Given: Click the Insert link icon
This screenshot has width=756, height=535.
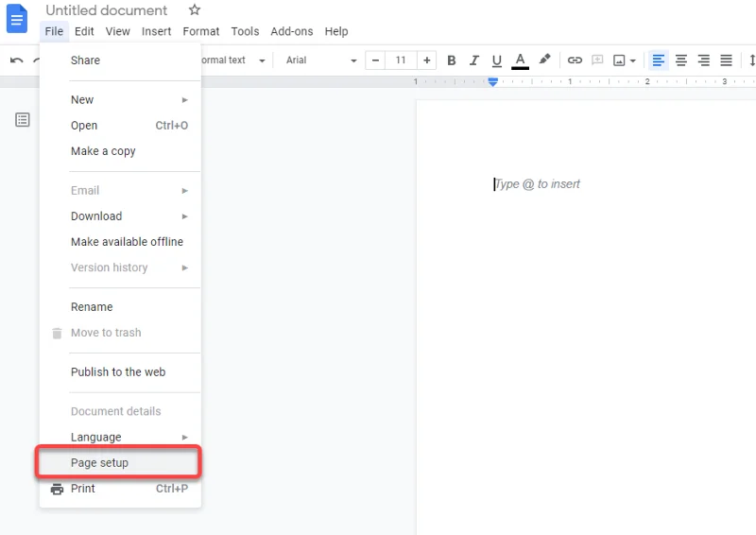Looking at the screenshot, I should click(575, 60).
